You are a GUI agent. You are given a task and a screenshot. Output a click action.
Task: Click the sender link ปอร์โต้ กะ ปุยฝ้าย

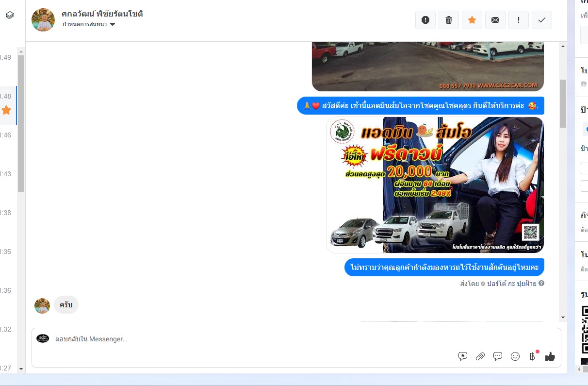click(x=512, y=284)
